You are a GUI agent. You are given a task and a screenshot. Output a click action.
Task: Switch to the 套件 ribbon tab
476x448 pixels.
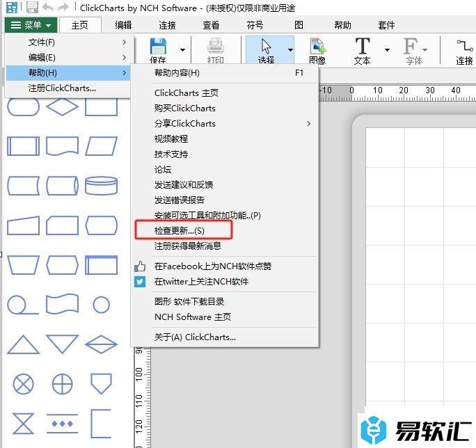click(x=386, y=25)
